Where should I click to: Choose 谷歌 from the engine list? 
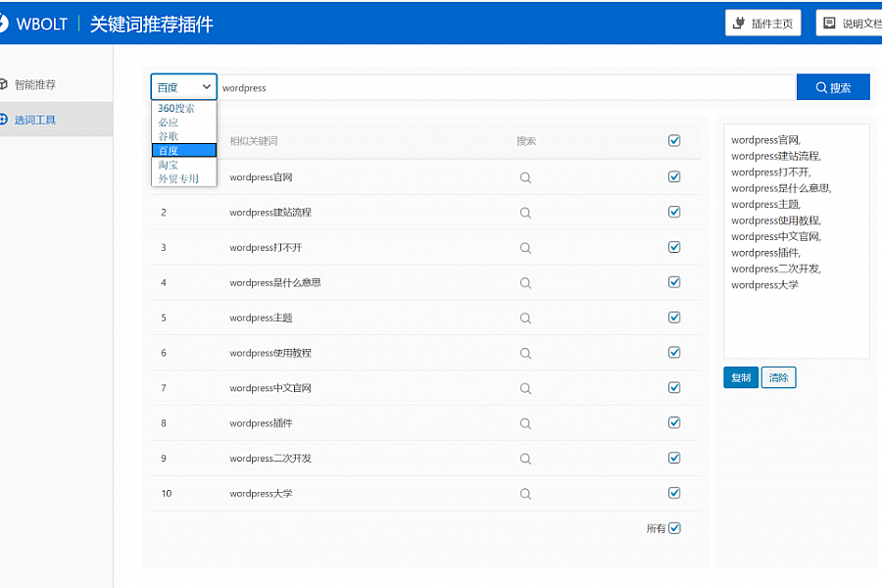pos(184,136)
